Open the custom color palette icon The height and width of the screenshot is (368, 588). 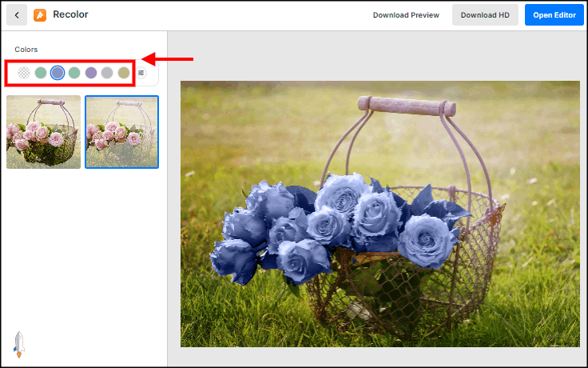coord(141,73)
